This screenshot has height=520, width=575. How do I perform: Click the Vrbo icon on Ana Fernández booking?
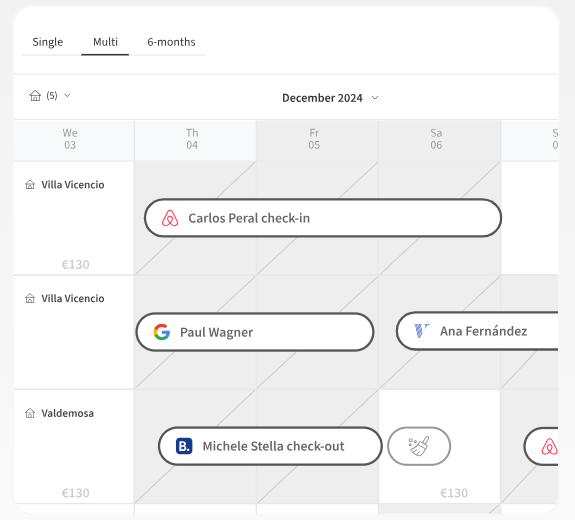tap(421, 331)
